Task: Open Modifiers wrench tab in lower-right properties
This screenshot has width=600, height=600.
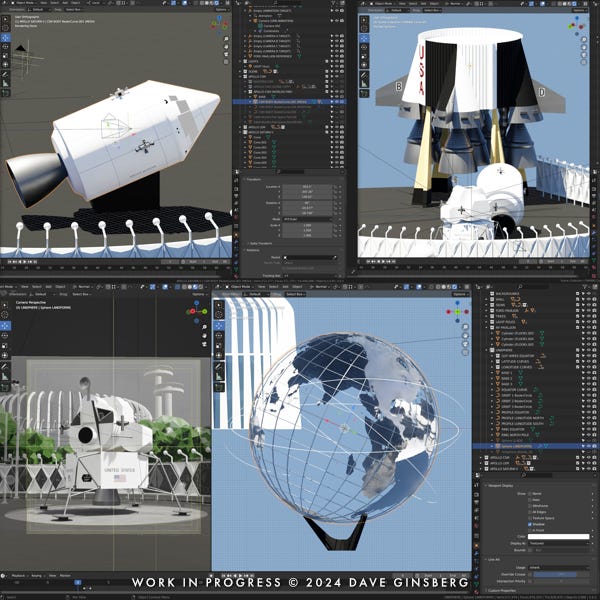Action: point(477,553)
